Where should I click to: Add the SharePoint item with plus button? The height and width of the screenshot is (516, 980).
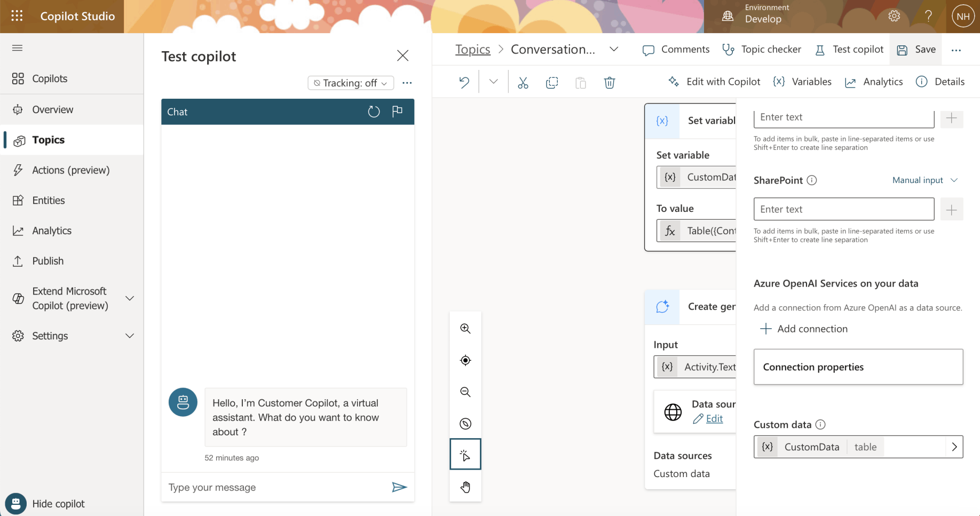951,210
